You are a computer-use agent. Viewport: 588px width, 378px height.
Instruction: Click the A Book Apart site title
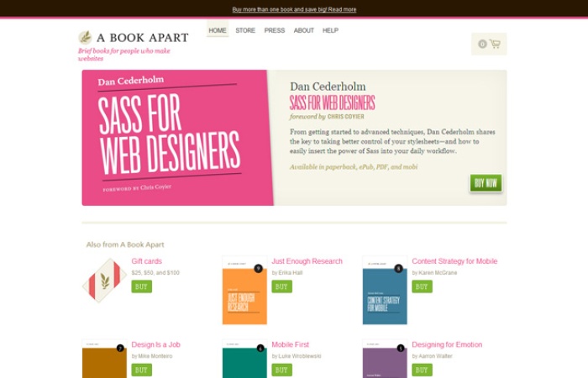point(143,38)
